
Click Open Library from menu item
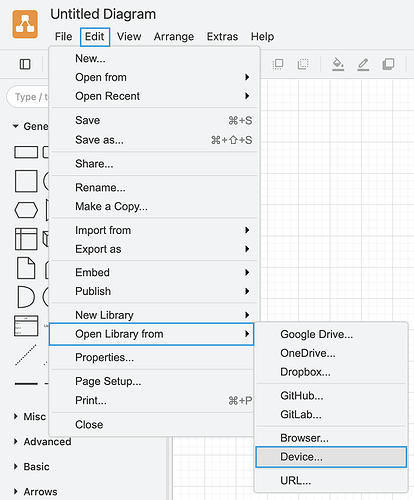click(x=151, y=334)
